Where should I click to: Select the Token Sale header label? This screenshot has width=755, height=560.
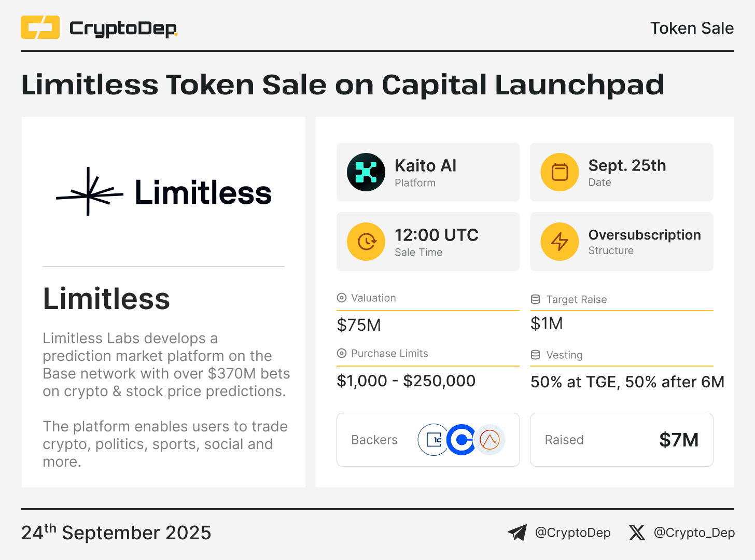[x=692, y=28]
